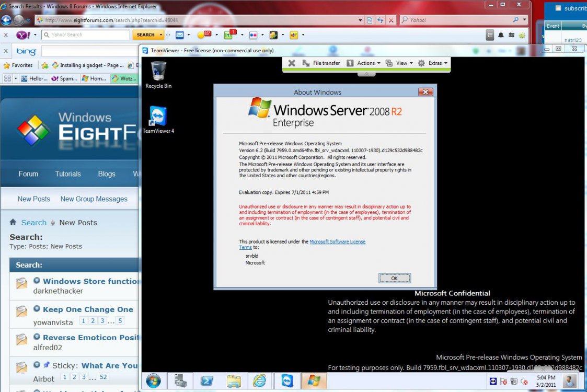This screenshot has height=392, width=587.
Task: Click the Yahoo! logo on the Yahoo toolbar
Action: 23,35
